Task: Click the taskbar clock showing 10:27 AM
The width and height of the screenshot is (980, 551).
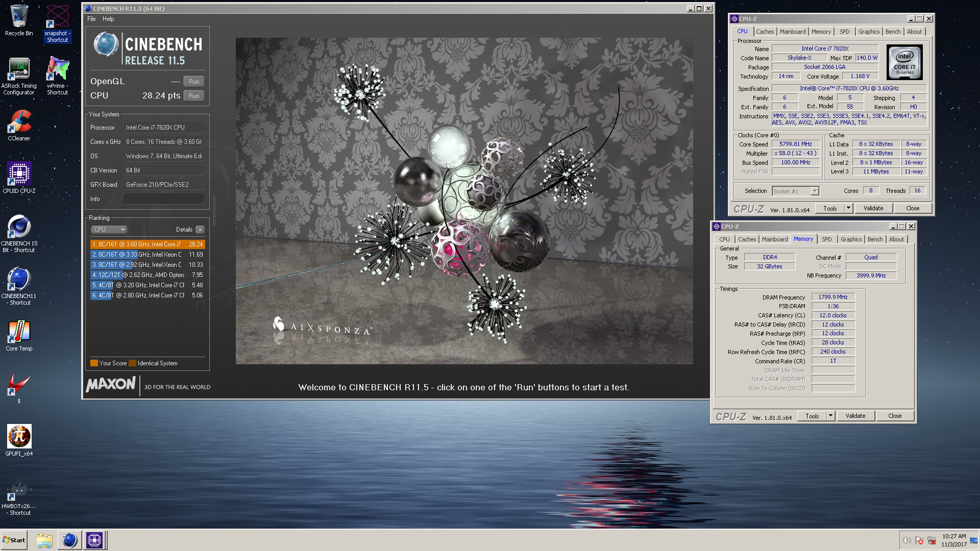Action: [x=954, y=540]
